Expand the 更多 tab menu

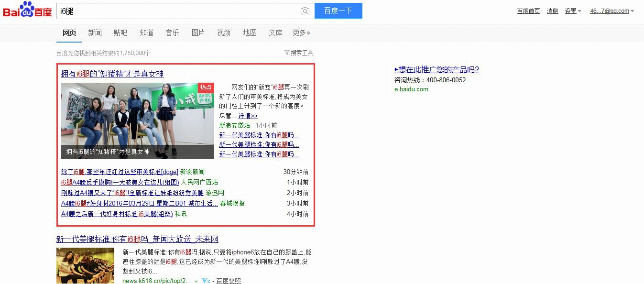click(301, 33)
